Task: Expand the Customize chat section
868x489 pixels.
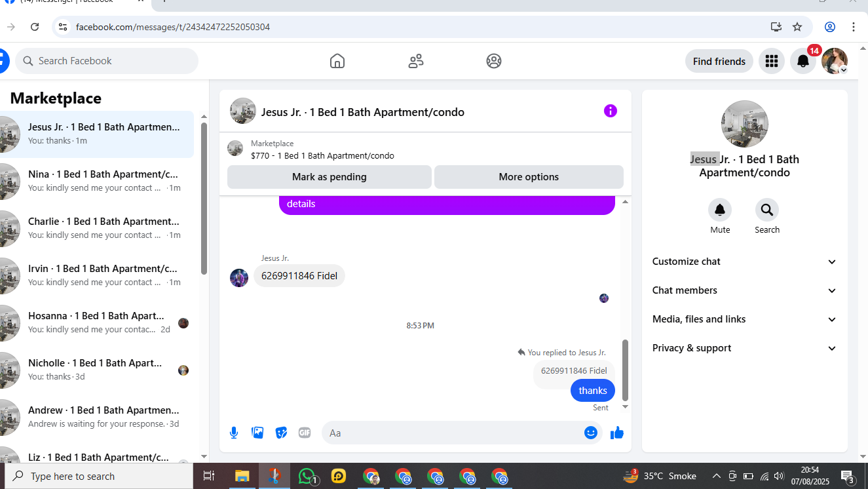Action: (x=745, y=262)
